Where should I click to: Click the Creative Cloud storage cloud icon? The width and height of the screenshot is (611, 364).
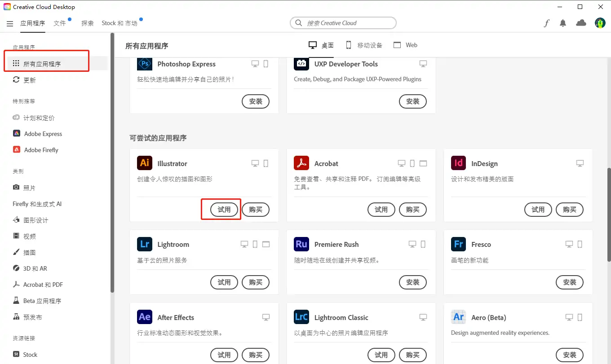[581, 23]
